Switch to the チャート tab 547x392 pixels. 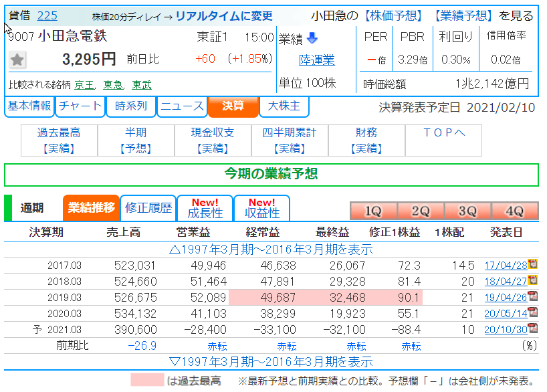(x=80, y=106)
